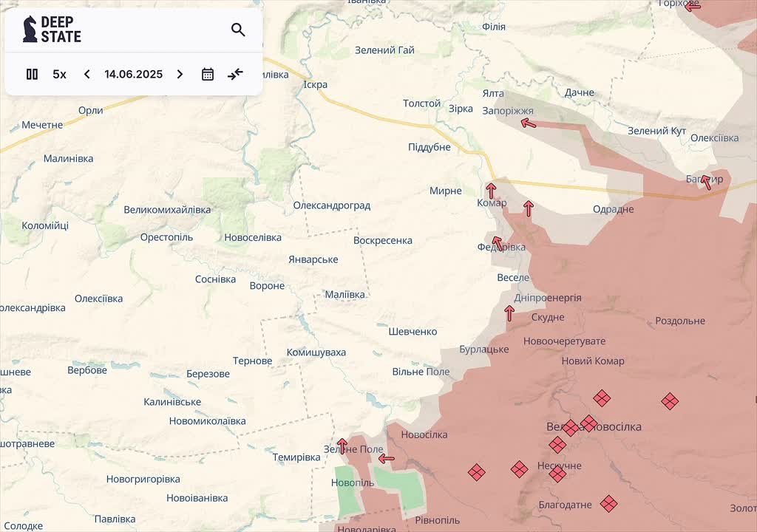Click leftmost diamond marker east of Новосілка

coord(477,472)
